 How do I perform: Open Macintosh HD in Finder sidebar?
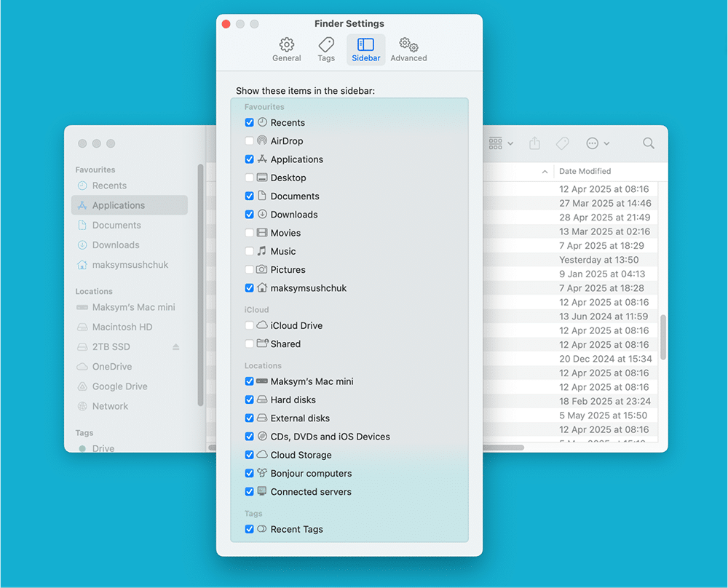129,327
